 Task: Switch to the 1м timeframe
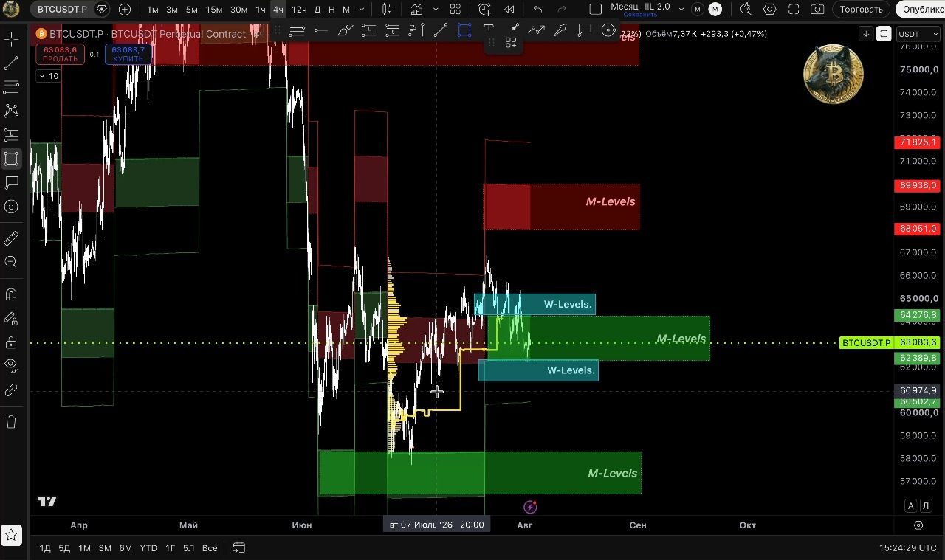coord(152,10)
